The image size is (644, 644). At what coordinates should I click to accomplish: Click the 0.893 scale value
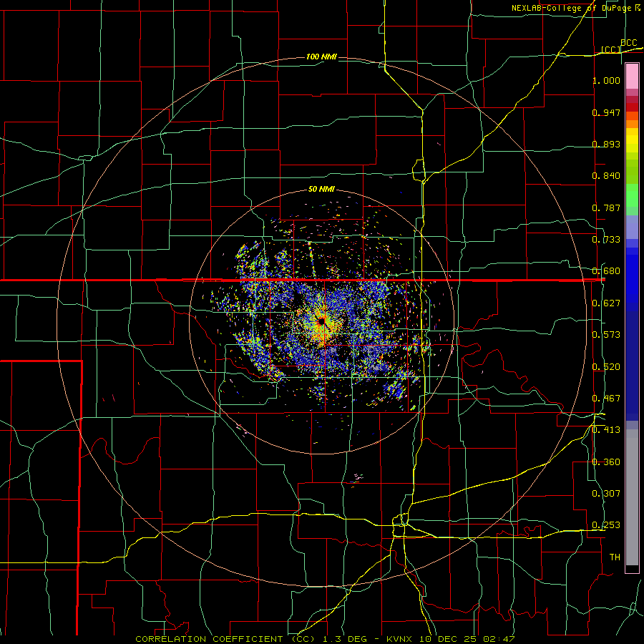pos(606,144)
